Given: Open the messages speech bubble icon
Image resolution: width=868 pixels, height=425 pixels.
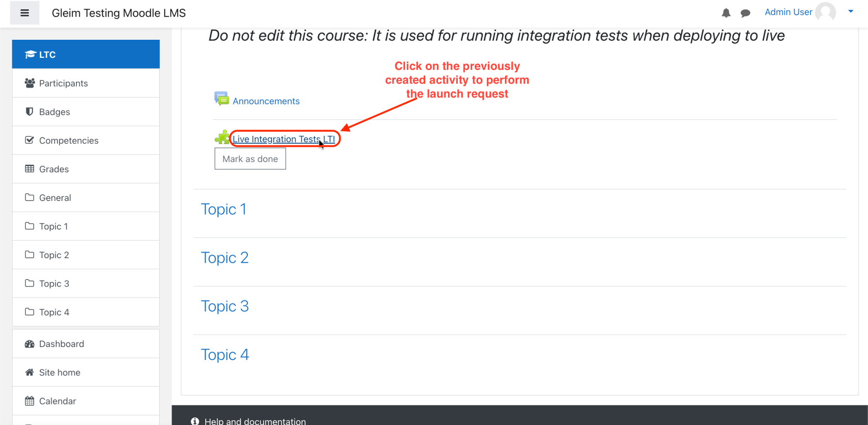Looking at the screenshot, I should point(745,13).
